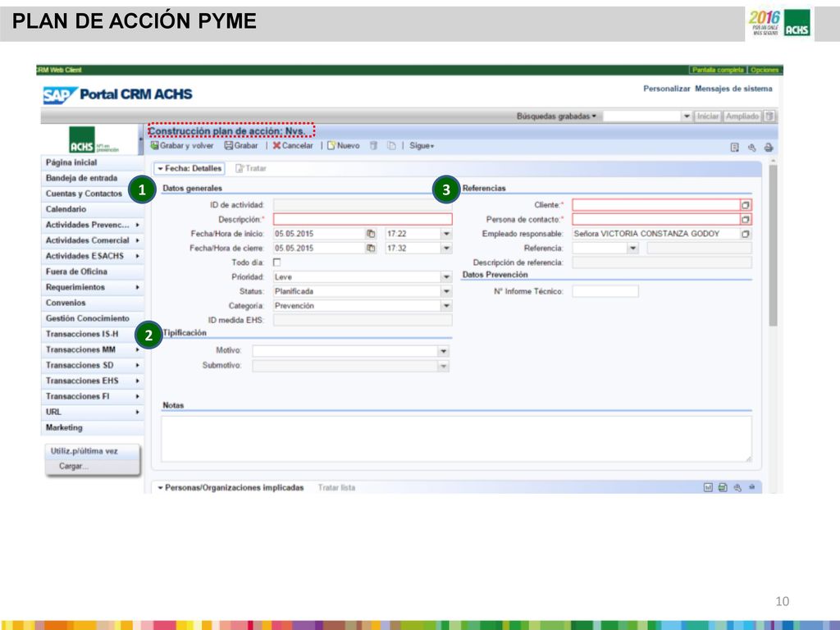Open the start time 17:22 dropdown
This screenshot has height=630, width=840.
446,234
